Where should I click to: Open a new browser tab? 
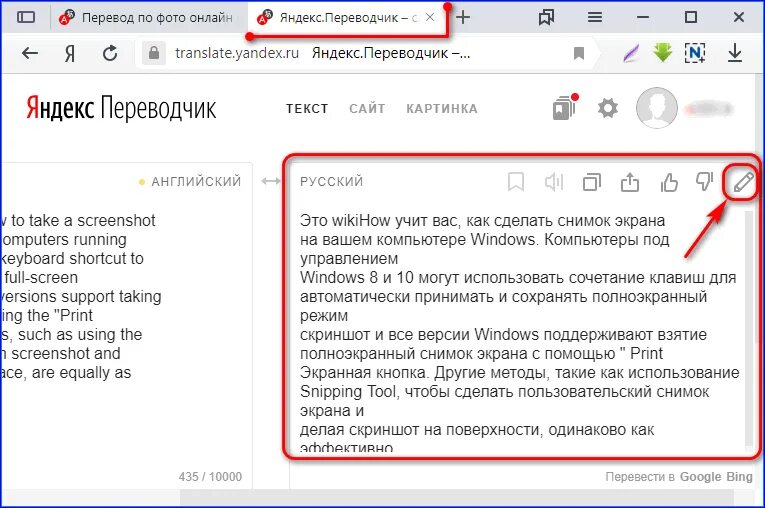coord(463,18)
